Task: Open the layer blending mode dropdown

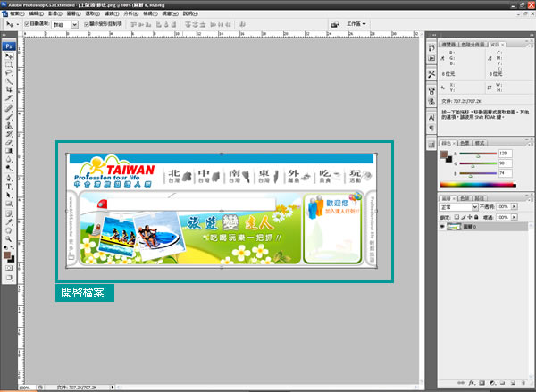Action: pos(459,207)
